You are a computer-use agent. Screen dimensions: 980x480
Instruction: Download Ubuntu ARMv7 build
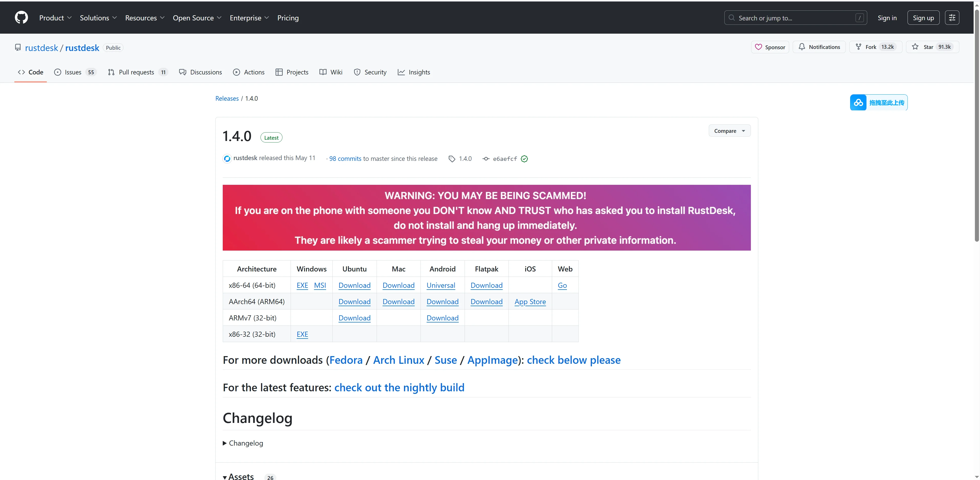click(354, 318)
